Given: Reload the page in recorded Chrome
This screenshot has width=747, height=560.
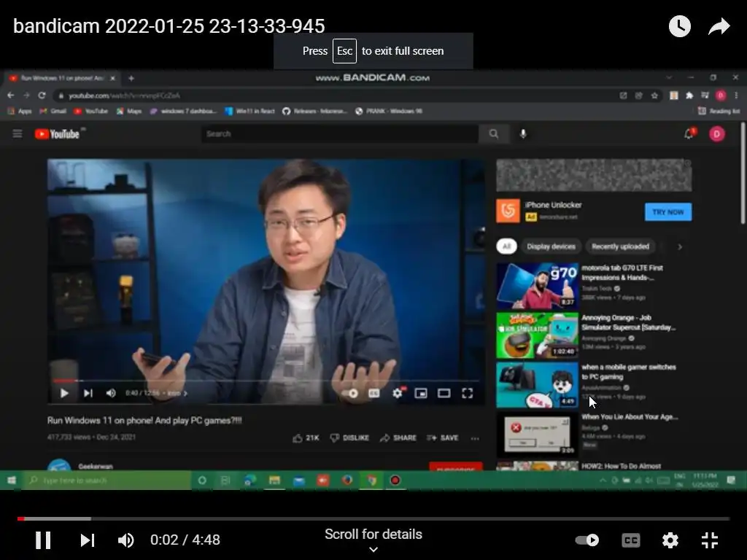Looking at the screenshot, I should click(42, 96).
